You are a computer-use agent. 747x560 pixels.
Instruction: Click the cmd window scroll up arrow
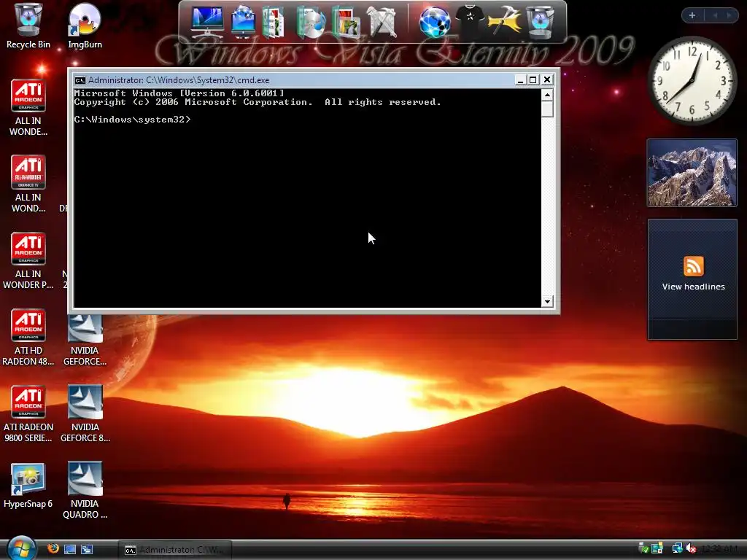[x=547, y=95]
